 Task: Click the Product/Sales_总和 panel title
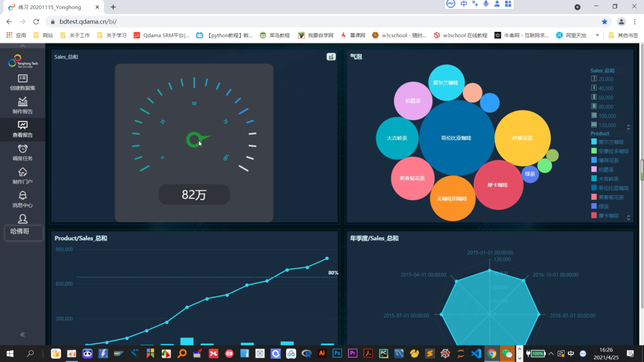point(81,238)
